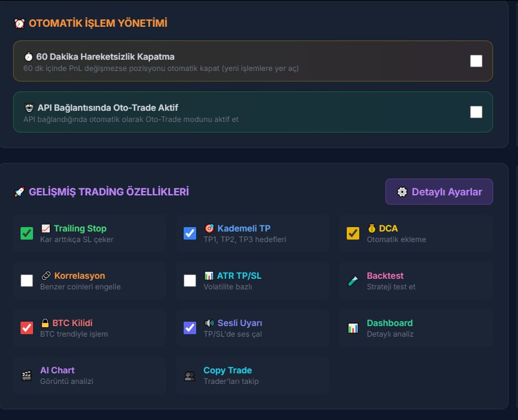
Task: Check the ATR TP/SL checkbox
Action: point(190,281)
